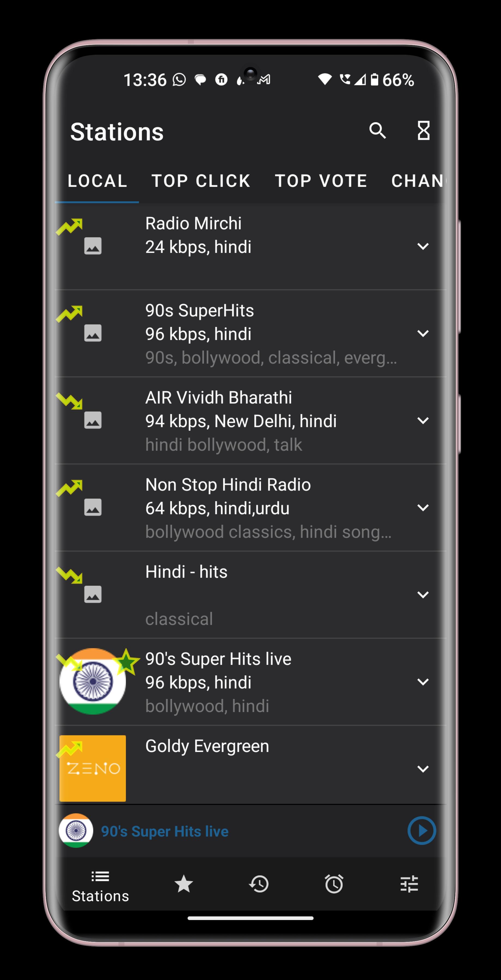Tap the '64 kbps, hindi,urdu' text
This screenshot has width=501, height=980.
[217, 508]
